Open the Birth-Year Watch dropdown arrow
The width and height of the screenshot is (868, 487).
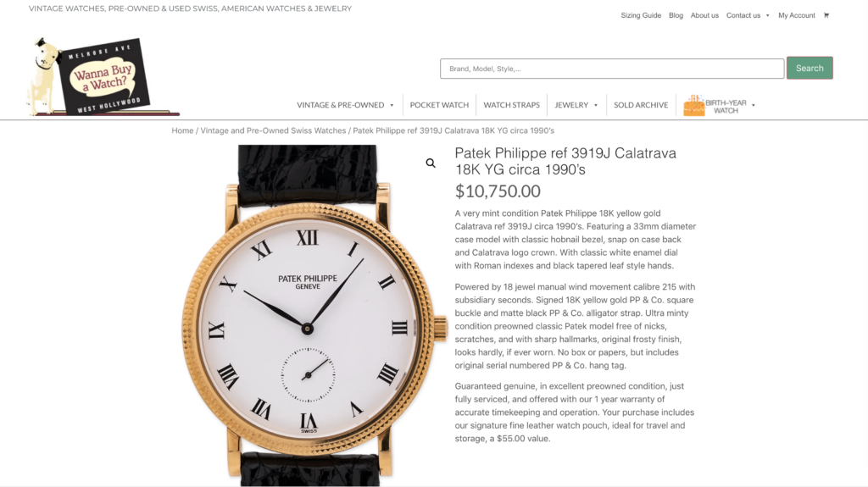coord(753,105)
